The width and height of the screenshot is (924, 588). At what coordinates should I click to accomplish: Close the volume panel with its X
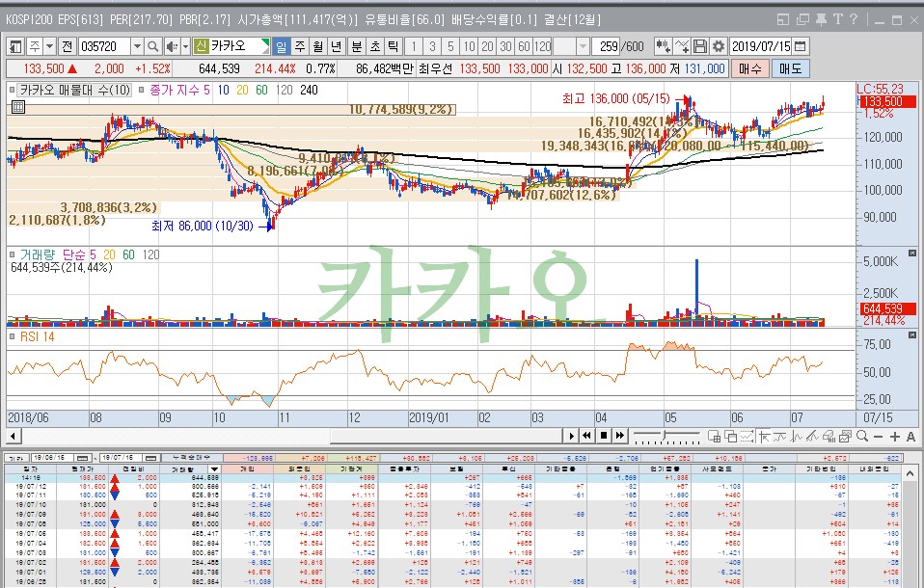point(912,254)
